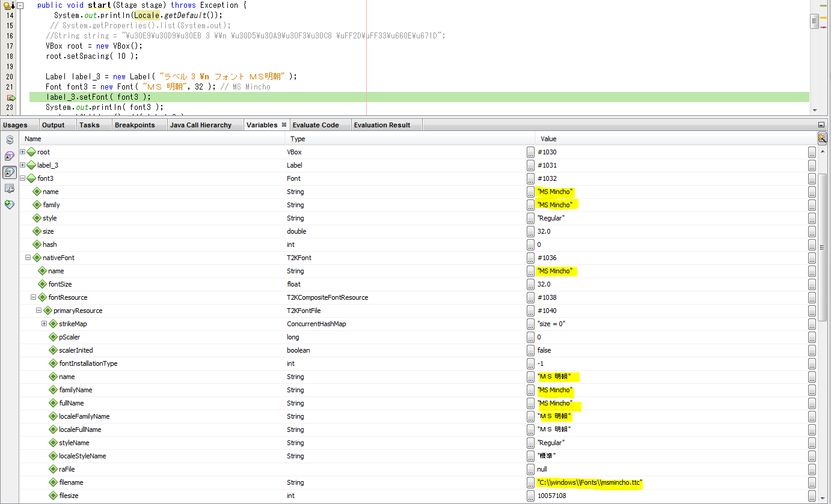This screenshot has height=504, width=831.
Task: Close the Variables tab
Action: click(284, 125)
